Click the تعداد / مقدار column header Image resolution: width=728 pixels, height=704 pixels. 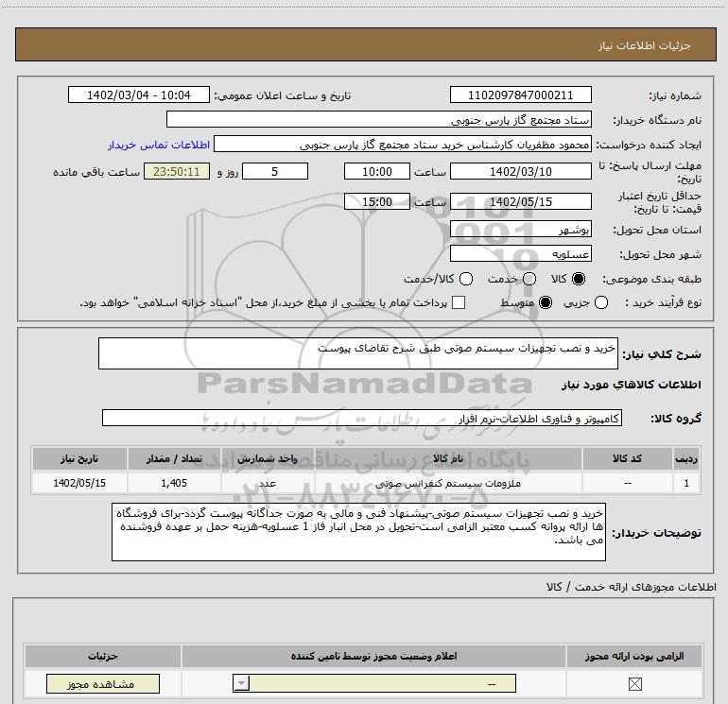click(174, 459)
